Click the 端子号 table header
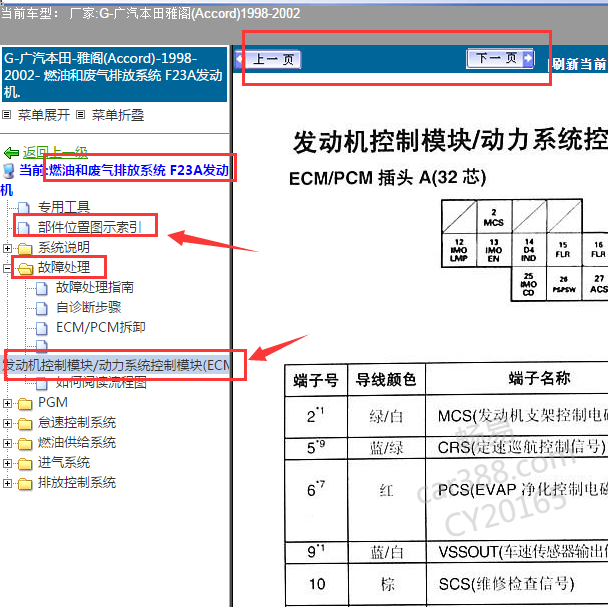The width and height of the screenshot is (608, 607). pos(316,379)
